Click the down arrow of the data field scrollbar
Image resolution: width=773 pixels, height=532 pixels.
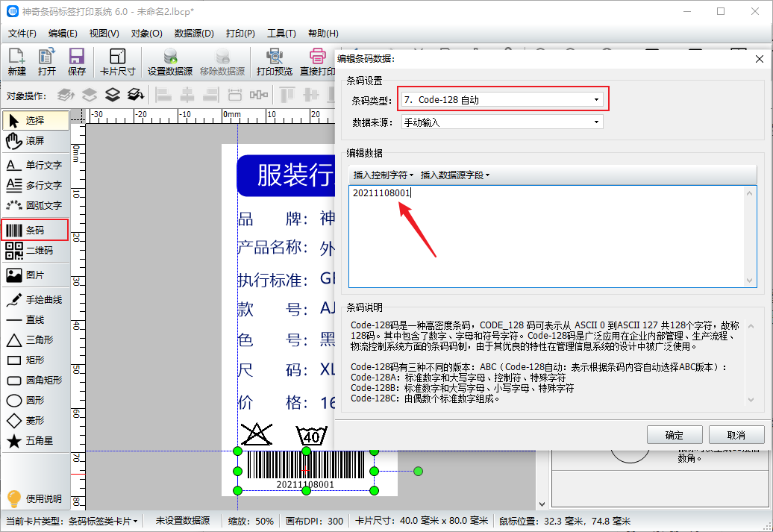750,281
